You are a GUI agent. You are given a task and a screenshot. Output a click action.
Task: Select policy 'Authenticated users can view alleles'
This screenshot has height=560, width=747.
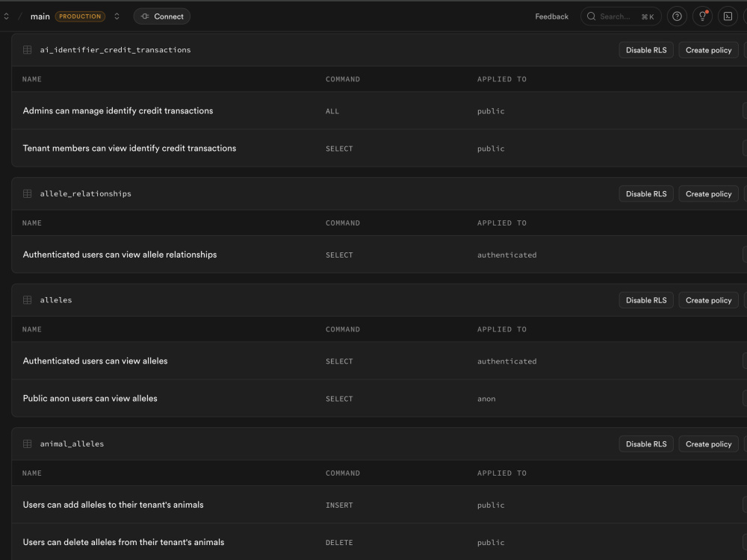[96, 361]
